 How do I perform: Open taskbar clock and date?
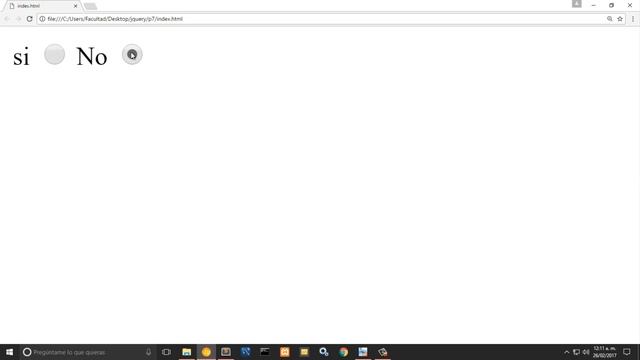(604, 352)
